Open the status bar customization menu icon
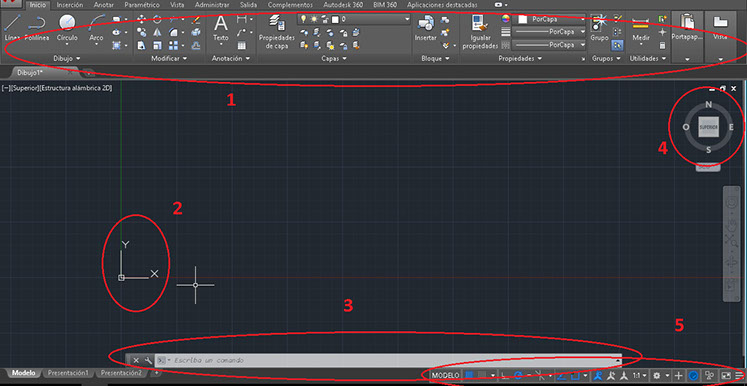Screen dimensions: 747x386 [739, 376]
